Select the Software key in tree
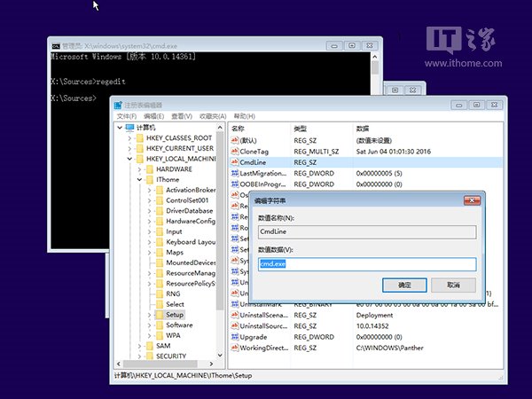532x399 pixels. 179,325
